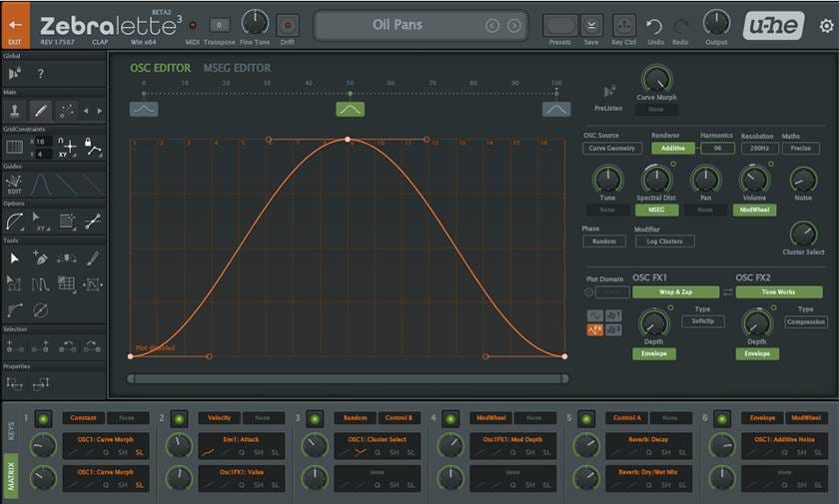Click the Cluster Select knob
The height and width of the screenshot is (504, 839).
pos(803,234)
